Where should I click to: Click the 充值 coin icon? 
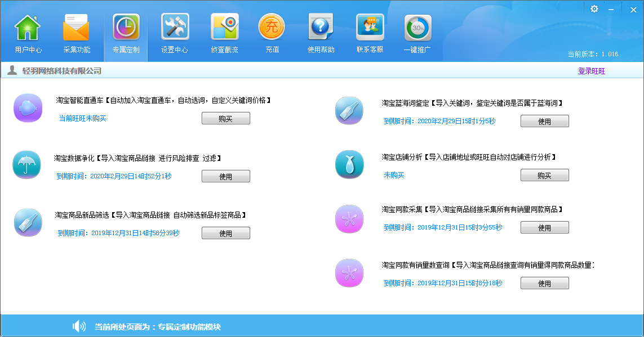click(x=272, y=27)
